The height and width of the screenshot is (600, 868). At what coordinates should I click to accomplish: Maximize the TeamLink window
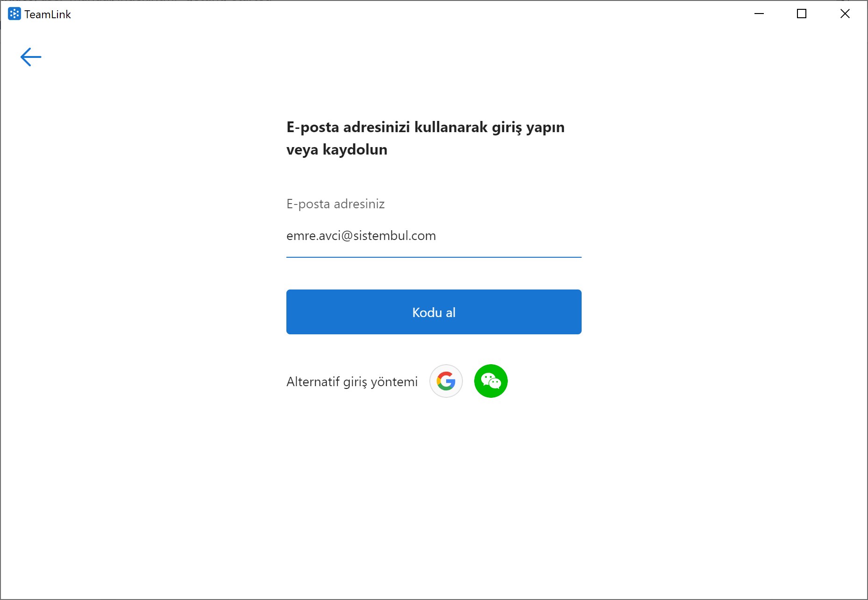point(802,14)
